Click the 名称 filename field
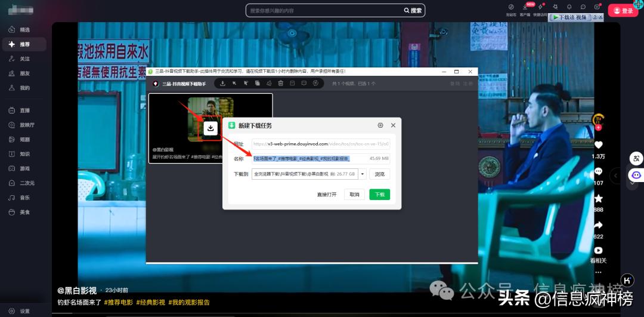The image size is (644, 317). pos(321,159)
